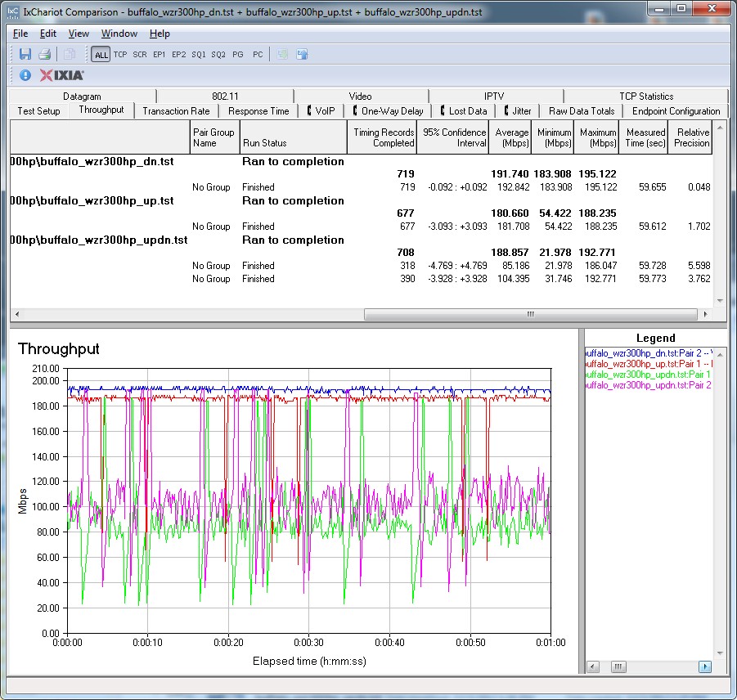
Task: Switch to the IPTV tab
Action: coord(494,96)
